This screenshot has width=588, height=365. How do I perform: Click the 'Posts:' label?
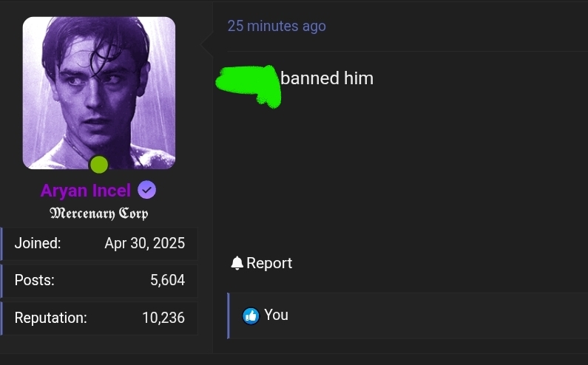click(x=35, y=280)
